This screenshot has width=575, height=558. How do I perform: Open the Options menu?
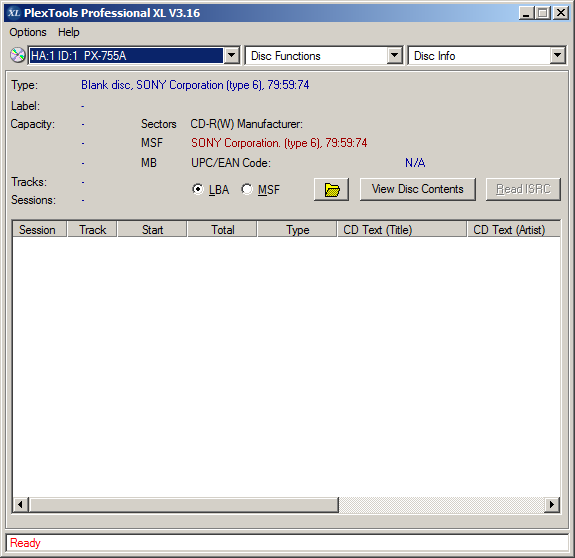(28, 32)
